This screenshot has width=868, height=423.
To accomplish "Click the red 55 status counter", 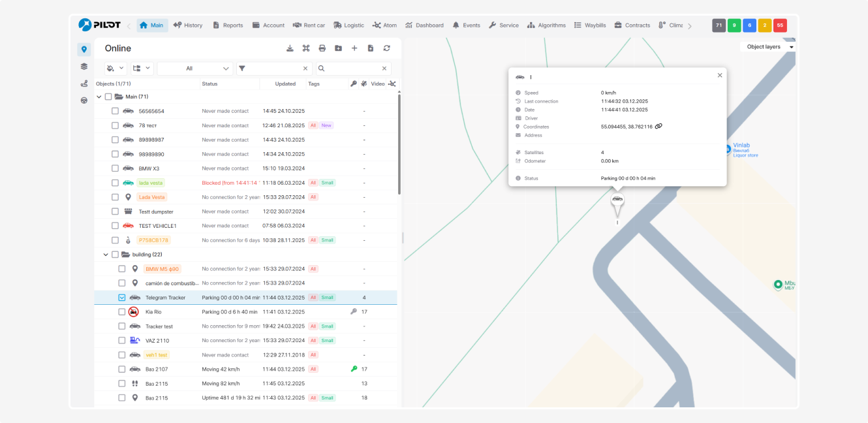I will (x=779, y=25).
